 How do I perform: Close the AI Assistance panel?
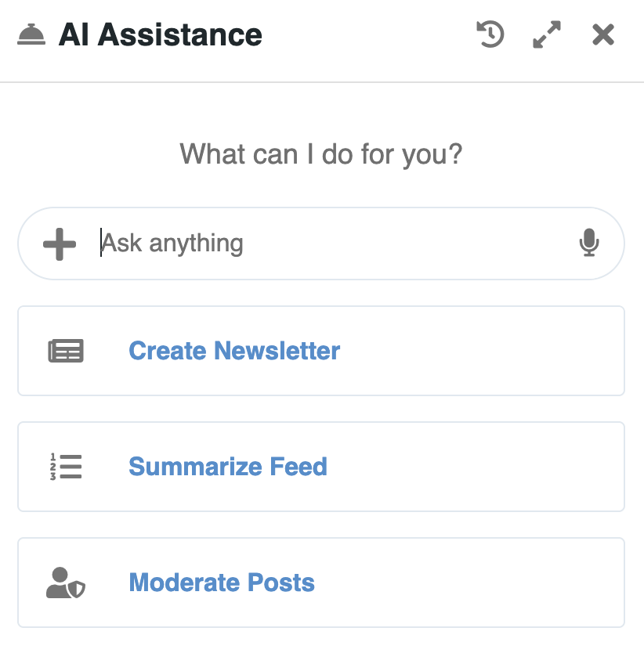coord(603,34)
